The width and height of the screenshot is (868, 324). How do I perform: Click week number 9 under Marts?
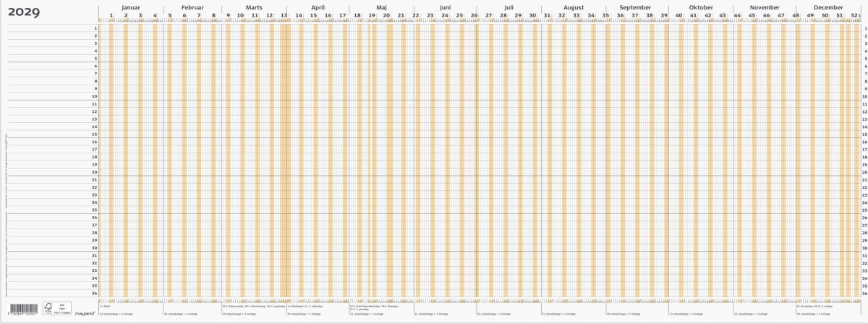coord(228,15)
